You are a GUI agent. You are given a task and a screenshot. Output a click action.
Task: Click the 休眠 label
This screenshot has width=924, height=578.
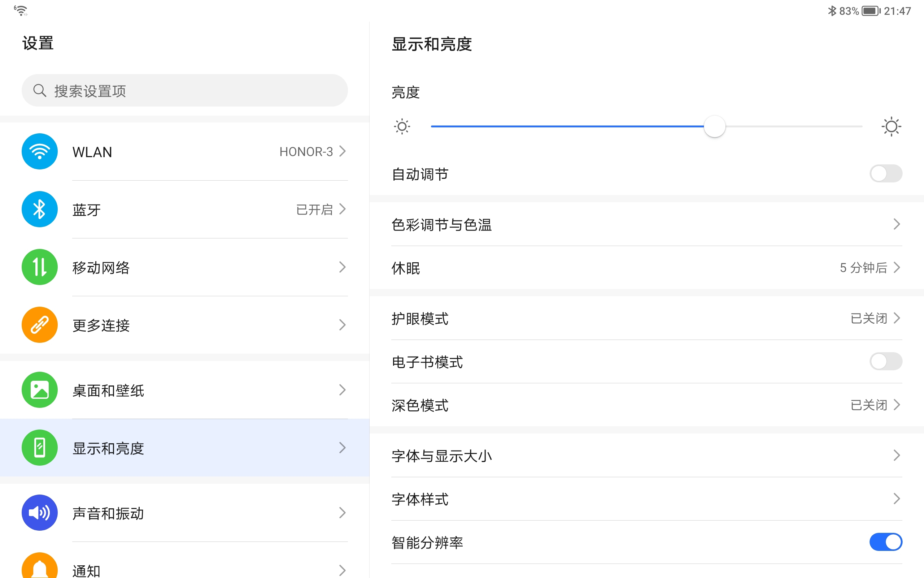pyautogui.click(x=405, y=268)
